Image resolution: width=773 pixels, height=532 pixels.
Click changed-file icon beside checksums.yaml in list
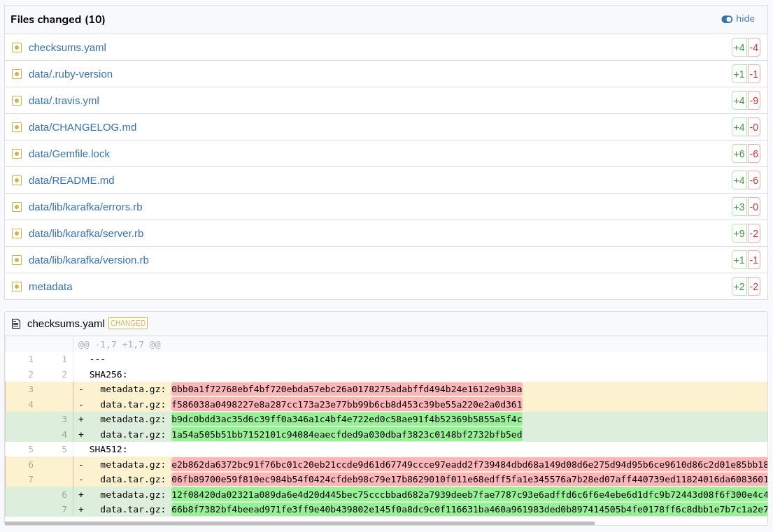(x=17, y=48)
